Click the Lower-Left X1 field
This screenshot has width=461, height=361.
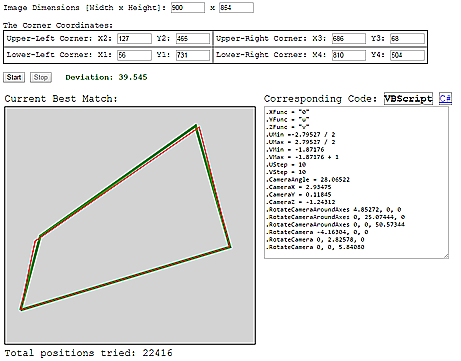pyautogui.click(x=134, y=55)
